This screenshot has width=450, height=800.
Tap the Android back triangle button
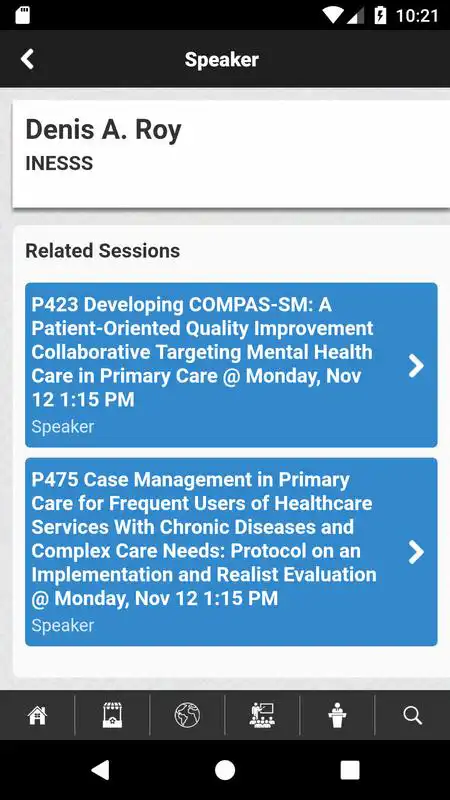[x=100, y=770]
